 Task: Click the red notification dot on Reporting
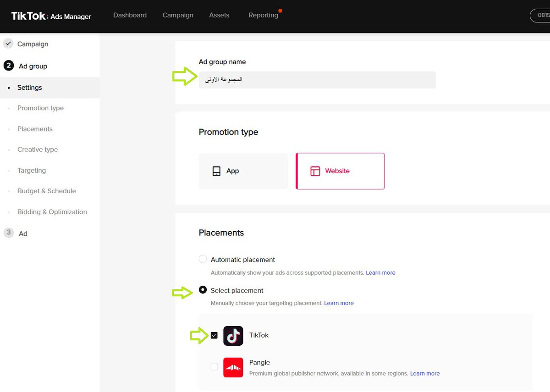pyautogui.click(x=280, y=10)
